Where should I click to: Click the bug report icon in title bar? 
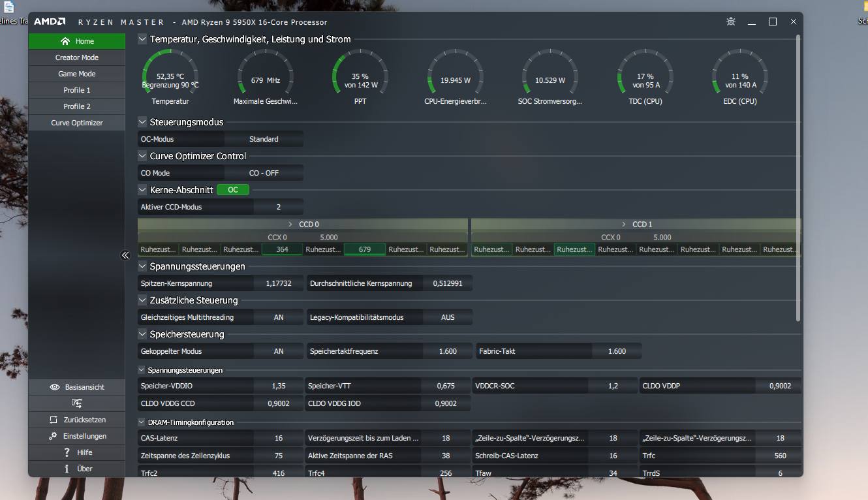(x=731, y=22)
